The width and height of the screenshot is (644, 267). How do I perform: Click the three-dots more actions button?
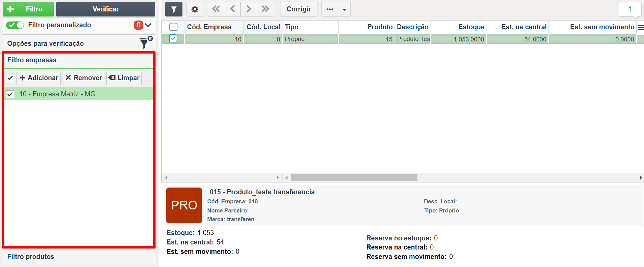coord(330,9)
